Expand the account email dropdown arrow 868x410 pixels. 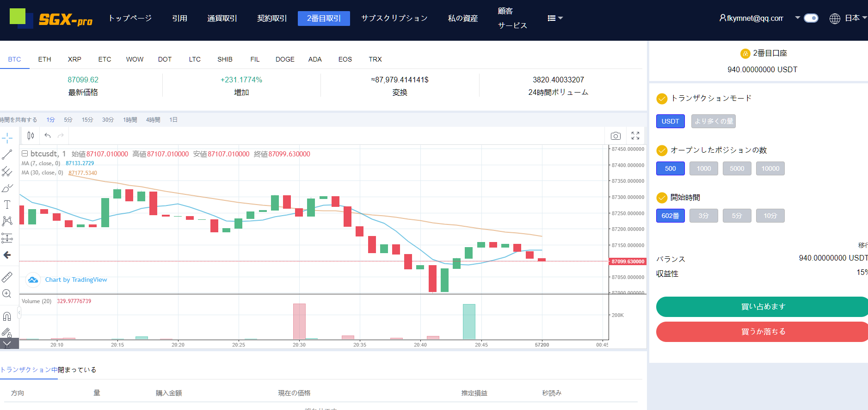click(x=797, y=18)
